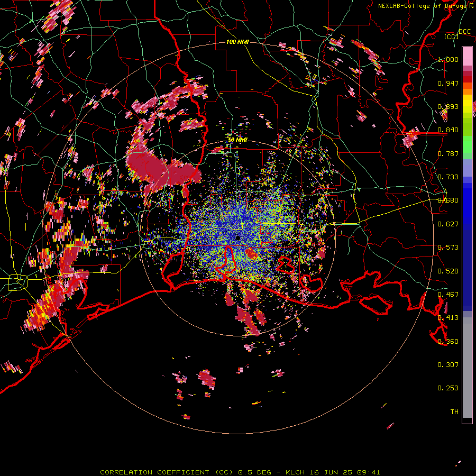Click the 0.360 scale value

point(448,342)
